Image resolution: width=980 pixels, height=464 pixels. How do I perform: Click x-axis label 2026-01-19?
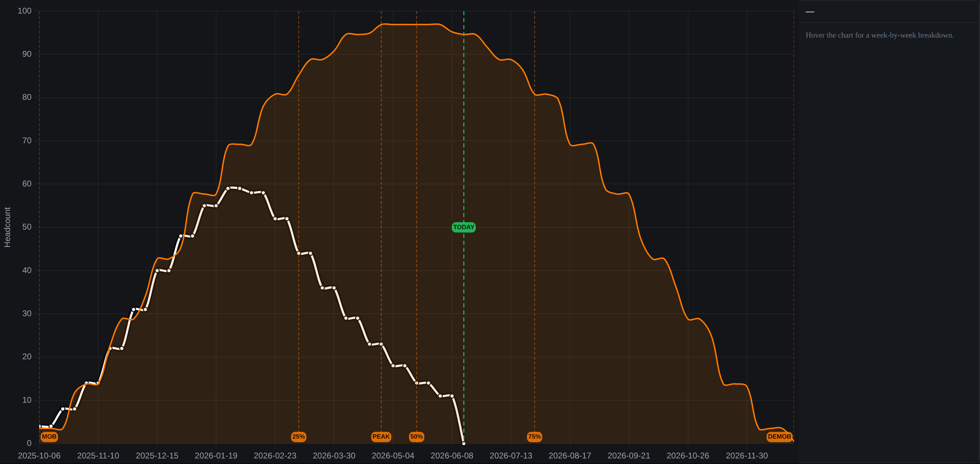tap(216, 456)
